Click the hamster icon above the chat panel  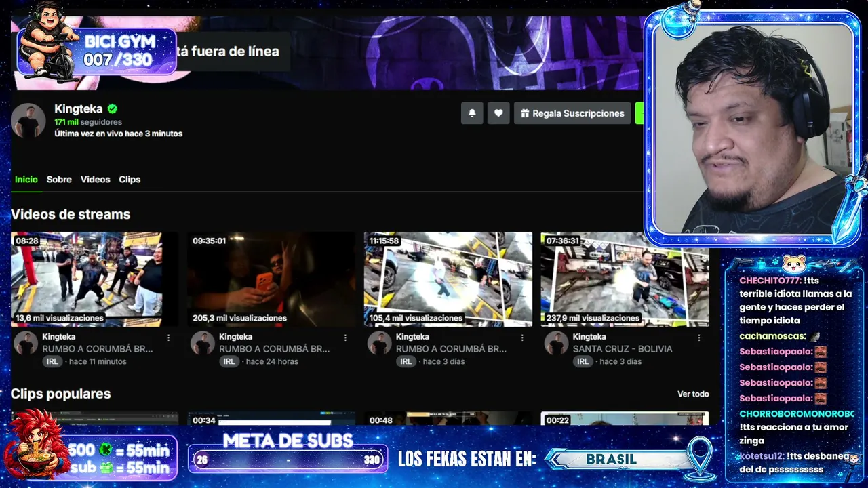click(794, 264)
